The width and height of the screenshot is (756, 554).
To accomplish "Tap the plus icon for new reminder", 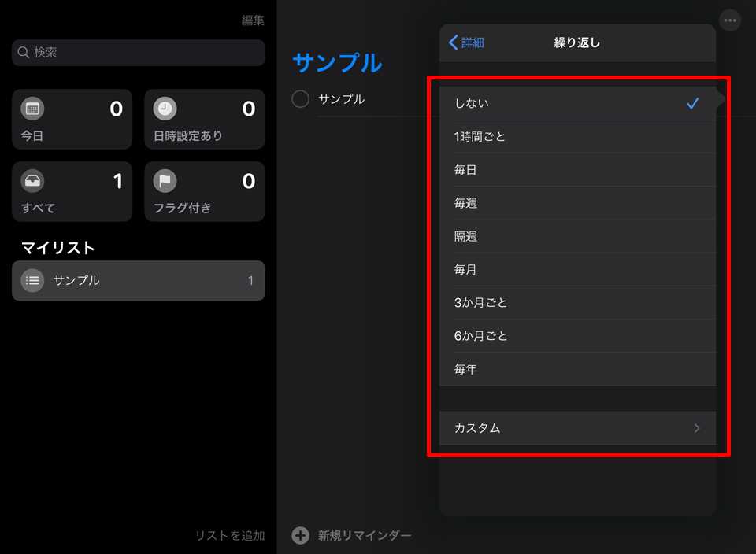I will tap(300, 536).
